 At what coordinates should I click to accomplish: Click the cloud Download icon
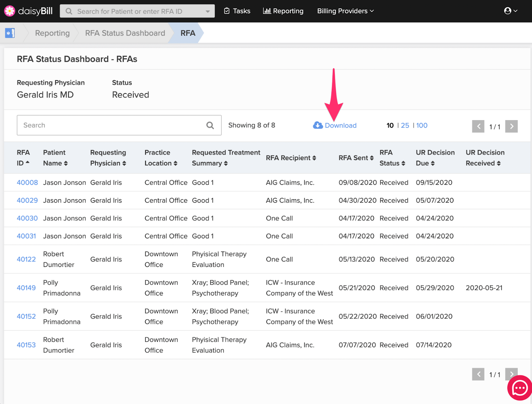318,125
